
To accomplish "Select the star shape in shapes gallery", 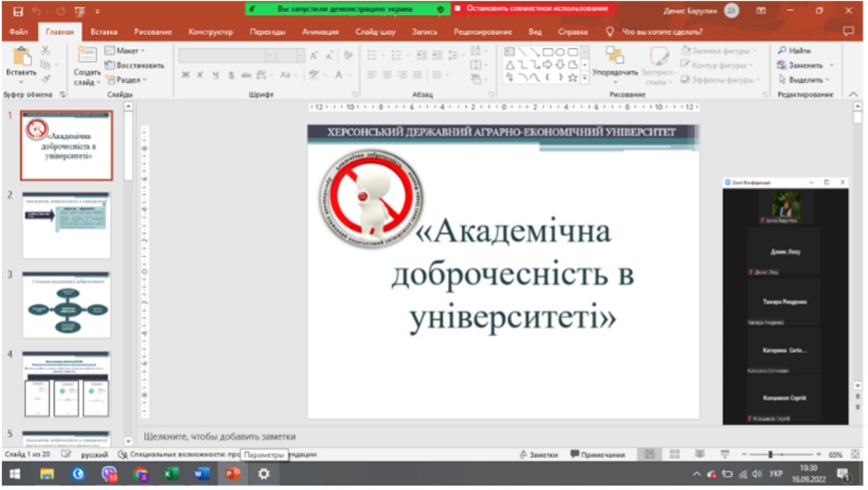I will (572, 78).
